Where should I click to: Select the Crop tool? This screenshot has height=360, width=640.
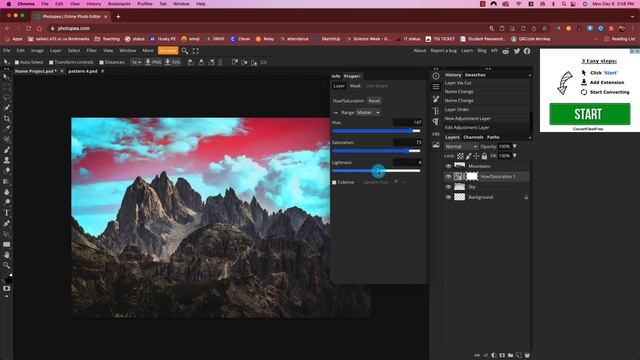pyautogui.click(x=7, y=118)
